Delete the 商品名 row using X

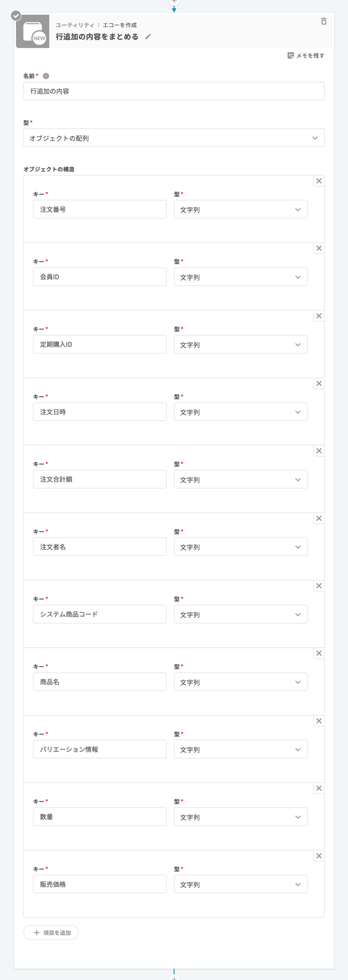(x=319, y=653)
